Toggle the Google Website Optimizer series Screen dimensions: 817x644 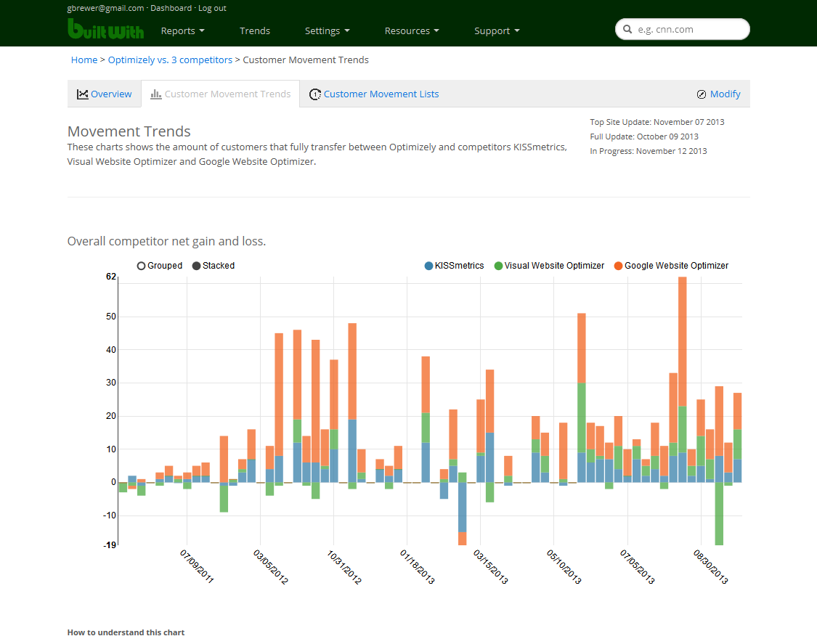pos(671,266)
